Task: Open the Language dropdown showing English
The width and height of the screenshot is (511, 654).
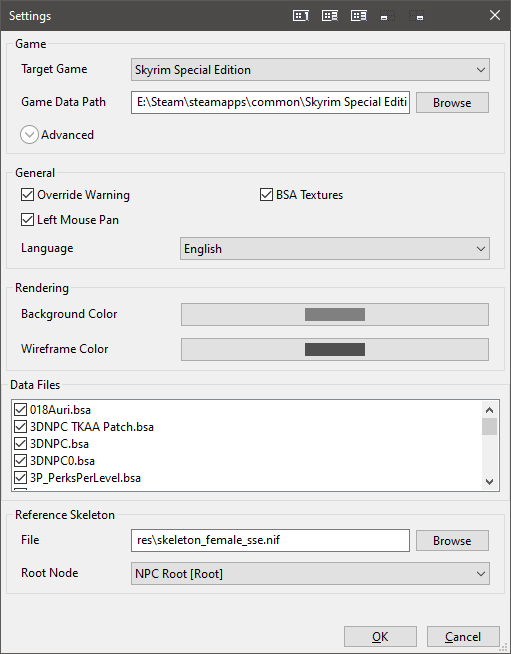Action: [335, 249]
